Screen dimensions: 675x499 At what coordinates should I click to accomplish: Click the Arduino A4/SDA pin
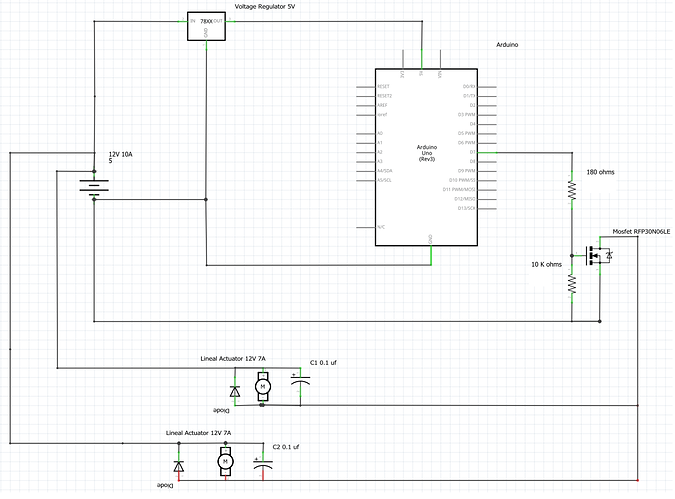(366, 171)
